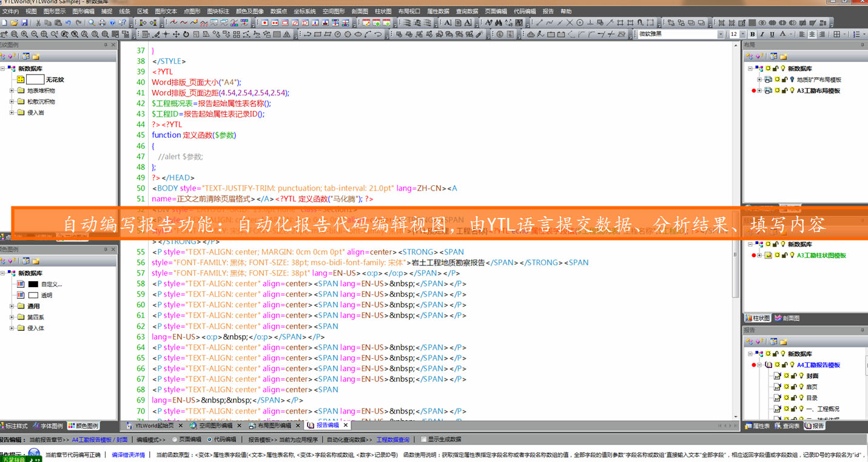Click the Italic formatting button
Image resolution: width=868 pixels, height=462 pixels.
[762, 34]
